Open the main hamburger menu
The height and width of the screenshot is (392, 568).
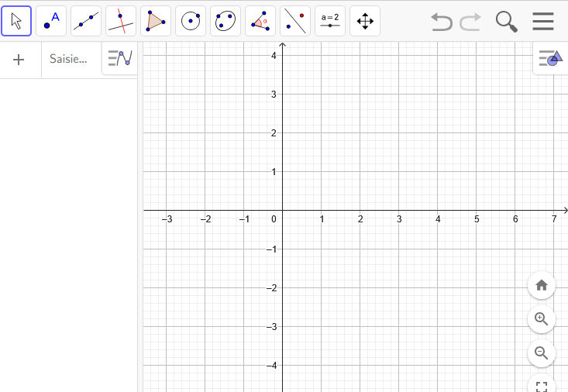[543, 22]
